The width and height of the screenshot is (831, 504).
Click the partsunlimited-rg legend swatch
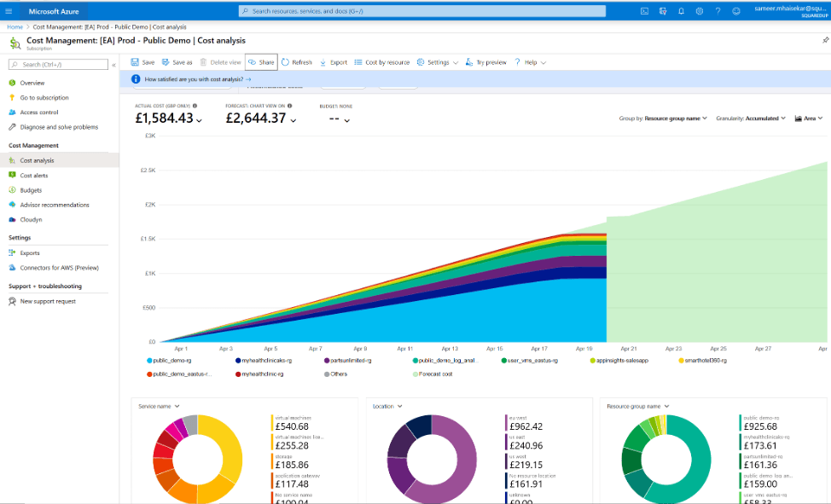(x=327, y=361)
